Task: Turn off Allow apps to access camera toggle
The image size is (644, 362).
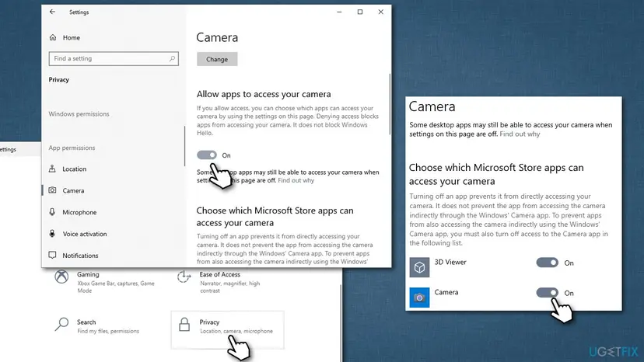Action: coord(207,155)
